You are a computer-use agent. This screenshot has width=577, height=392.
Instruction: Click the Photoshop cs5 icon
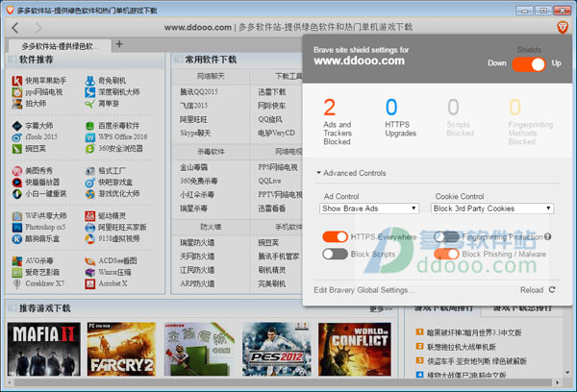[17, 228]
